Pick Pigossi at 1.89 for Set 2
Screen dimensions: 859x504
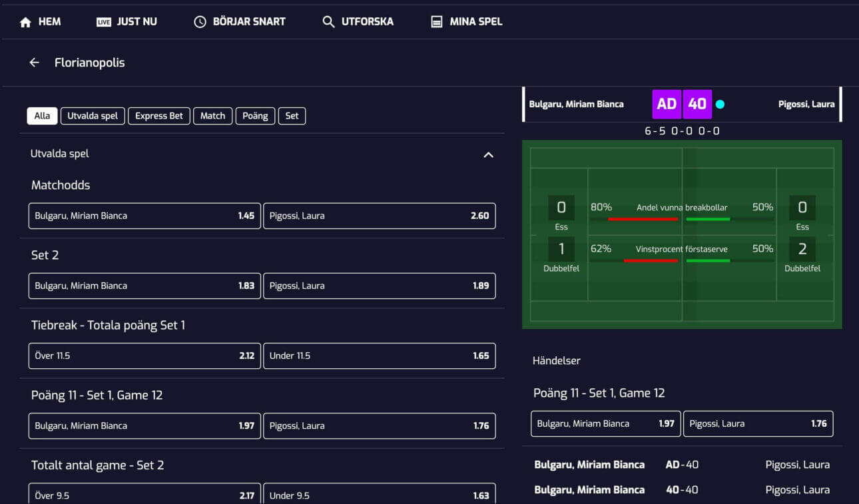click(x=379, y=286)
